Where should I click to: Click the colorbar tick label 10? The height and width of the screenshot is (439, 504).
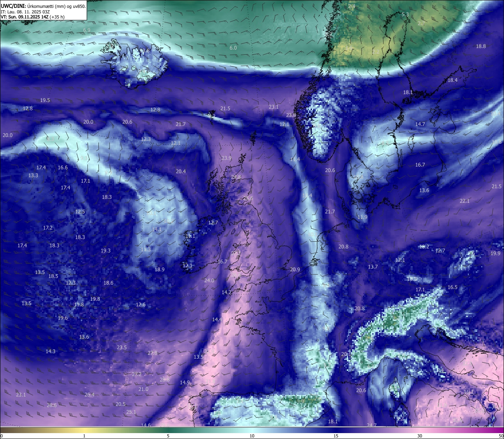pyautogui.click(x=252, y=436)
